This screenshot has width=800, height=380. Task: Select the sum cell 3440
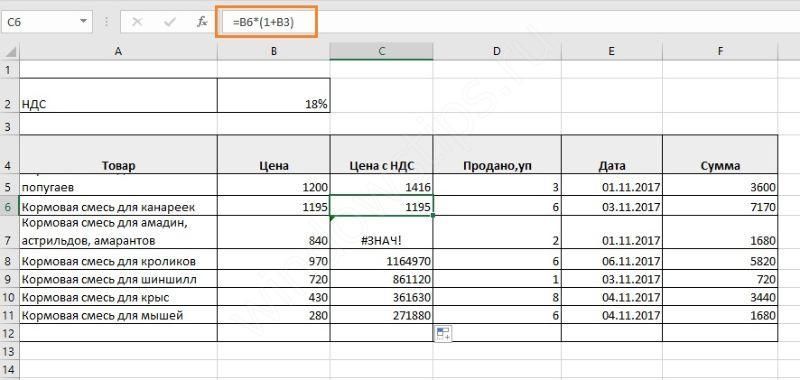point(720,296)
